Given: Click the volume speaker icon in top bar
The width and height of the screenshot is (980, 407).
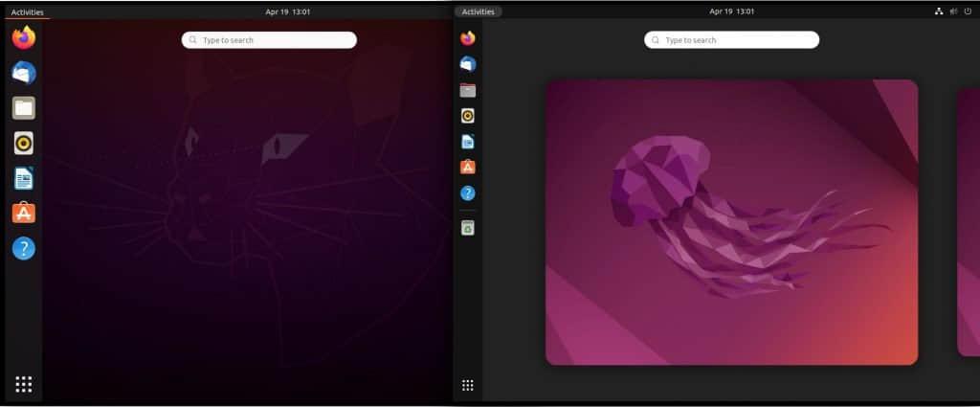Looking at the screenshot, I should pyautogui.click(x=953, y=11).
